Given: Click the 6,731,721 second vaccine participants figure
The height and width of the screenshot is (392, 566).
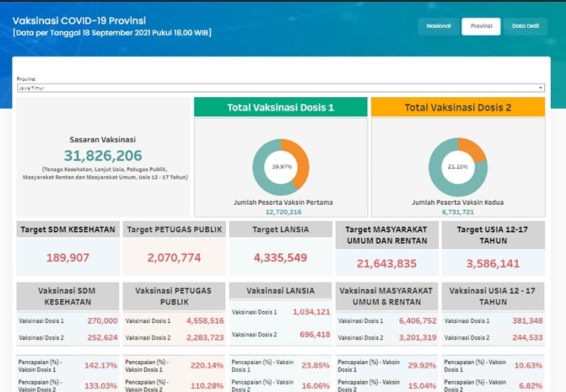Looking at the screenshot, I should pyautogui.click(x=457, y=212).
